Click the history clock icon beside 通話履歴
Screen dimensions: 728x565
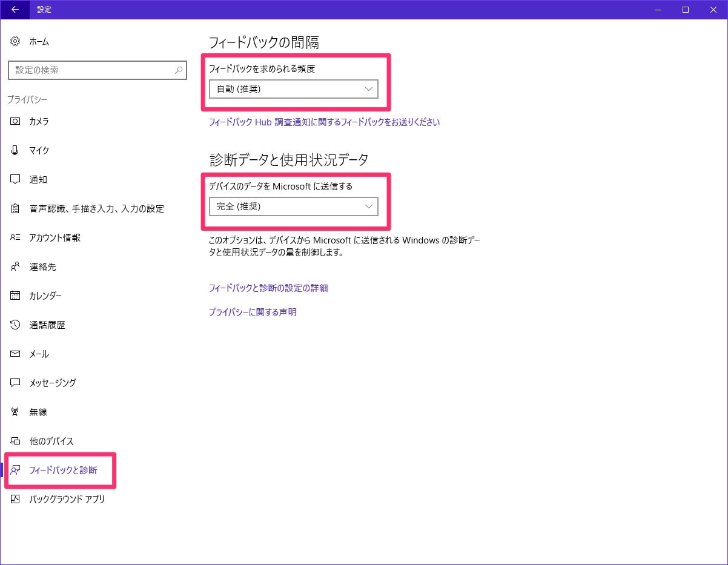16,325
